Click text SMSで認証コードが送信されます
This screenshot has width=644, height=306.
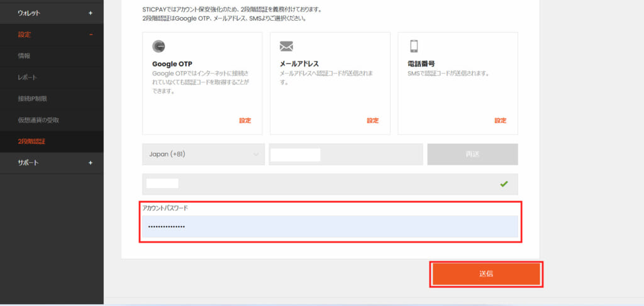point(449,74)
